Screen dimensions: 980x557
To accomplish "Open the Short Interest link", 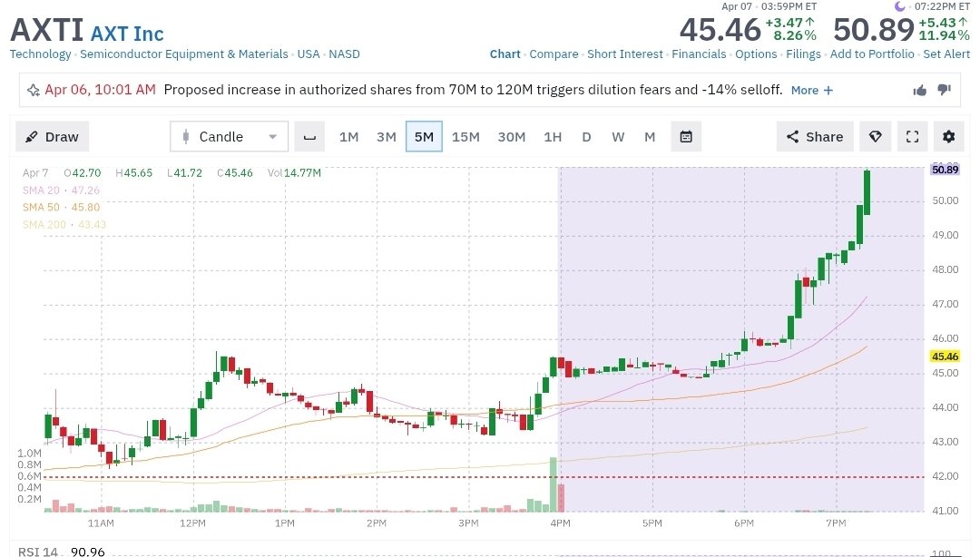I will point(625,54).
